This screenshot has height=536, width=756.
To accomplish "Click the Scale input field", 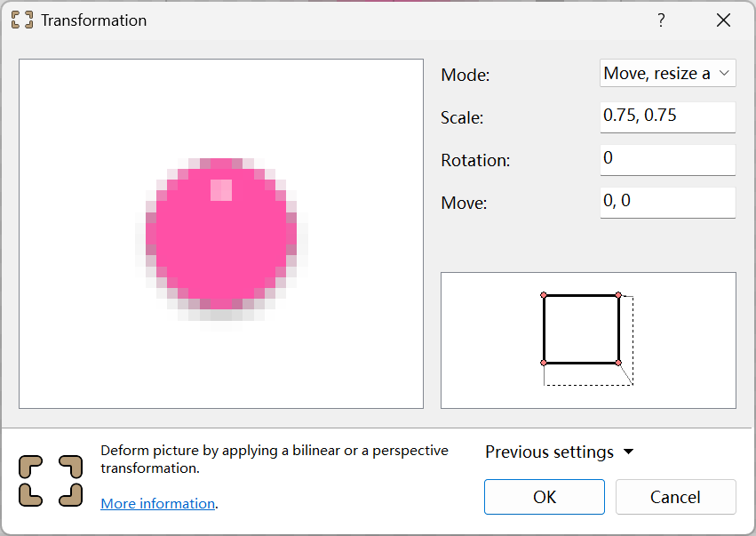I will (x=668, y=116).
